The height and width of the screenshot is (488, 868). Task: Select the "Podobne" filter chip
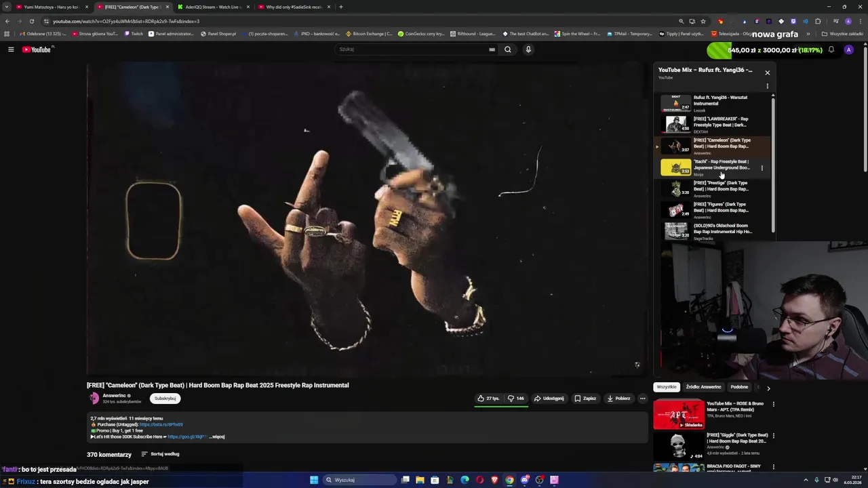tap(739, 387)
